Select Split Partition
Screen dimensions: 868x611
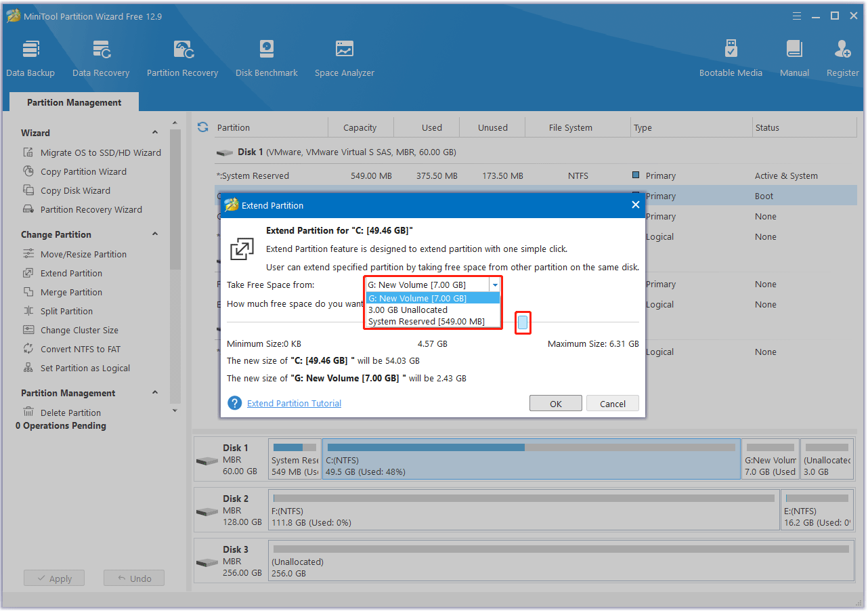(x=58, y=311)
